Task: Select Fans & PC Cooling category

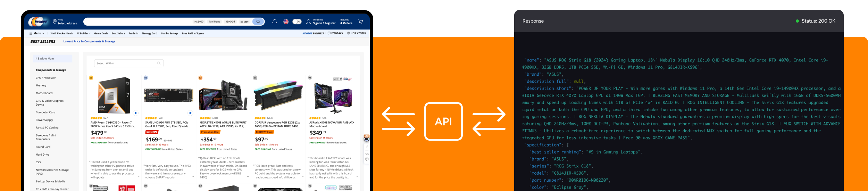Action: coord(47,127)
